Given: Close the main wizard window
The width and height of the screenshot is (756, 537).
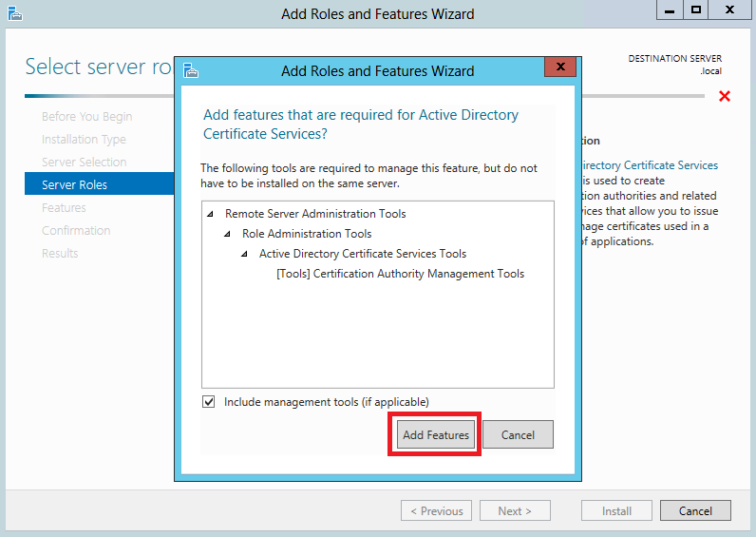Looking at the screenshot, I should click(730, 10).
